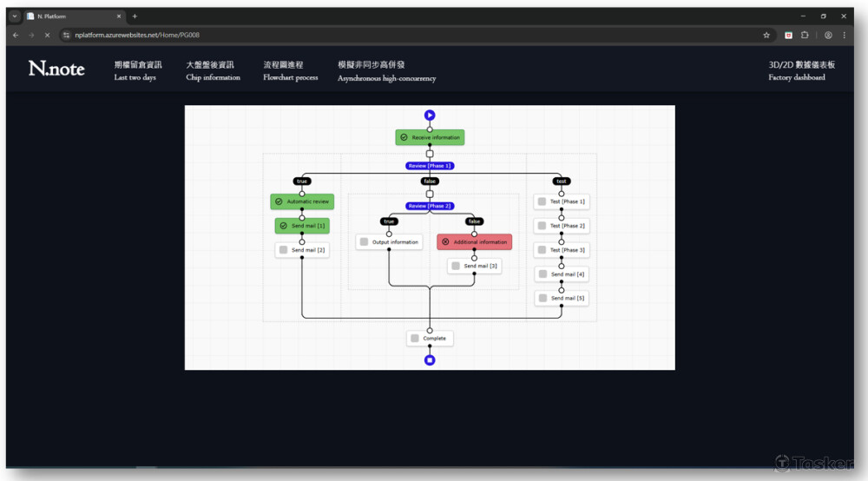Open the Chip information menu item
The height and width of the screenshot is (481, 868).
pos(213,71)
